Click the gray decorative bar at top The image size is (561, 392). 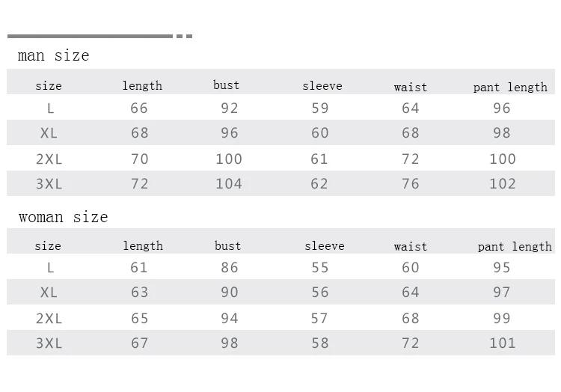90,36
